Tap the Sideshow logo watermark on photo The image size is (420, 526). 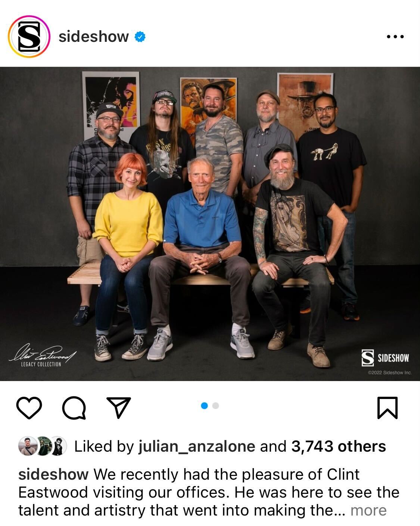pyautogui.click(x=386, y=358)
